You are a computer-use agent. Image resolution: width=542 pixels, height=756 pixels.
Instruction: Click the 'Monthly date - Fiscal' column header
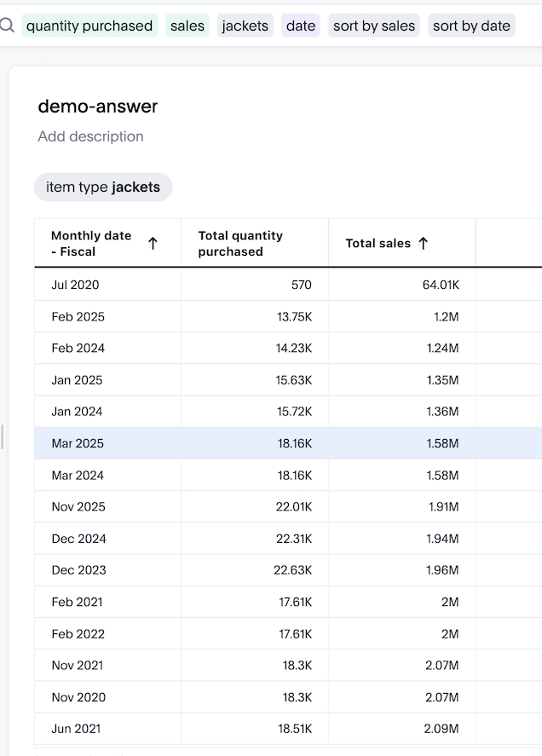pyautogui.click(x=91, y=244)
